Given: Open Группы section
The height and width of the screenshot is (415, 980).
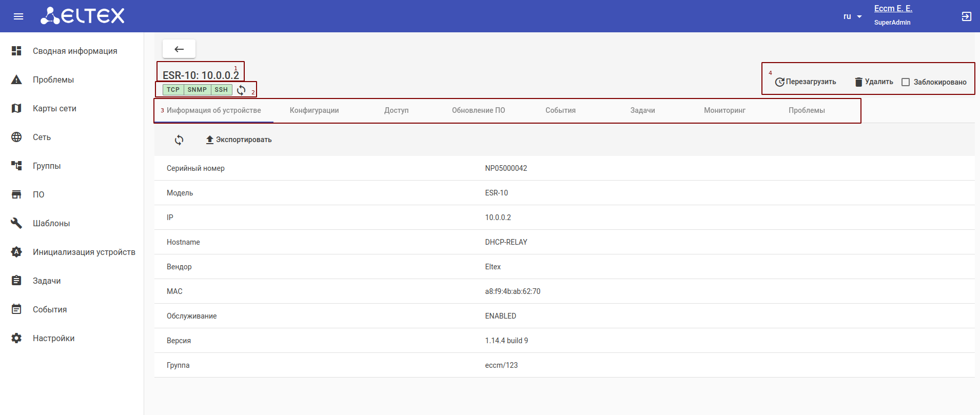Looking at the screenshot, I should point(47,166).
